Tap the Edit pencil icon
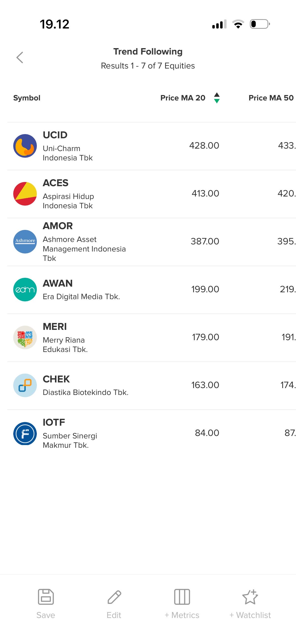The height and width of the screenshot is (644, 296). (114, 597)
